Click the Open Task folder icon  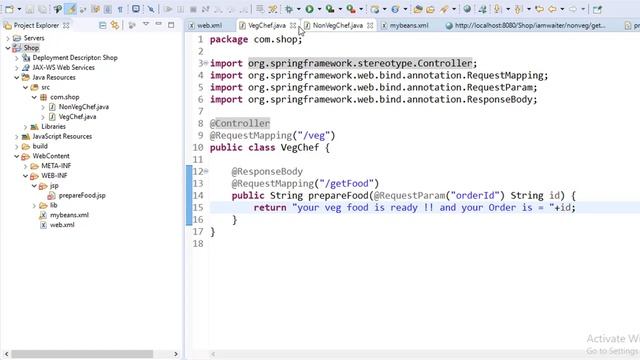(430, 9)
